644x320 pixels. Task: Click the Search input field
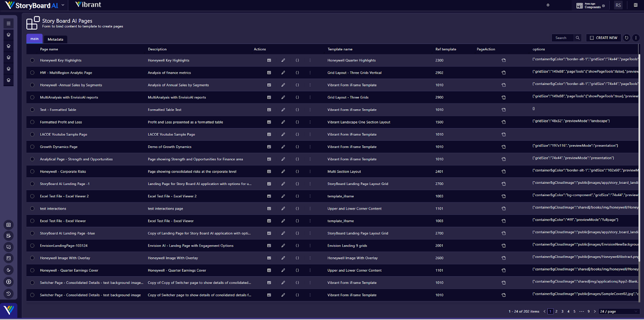point(562,38)
